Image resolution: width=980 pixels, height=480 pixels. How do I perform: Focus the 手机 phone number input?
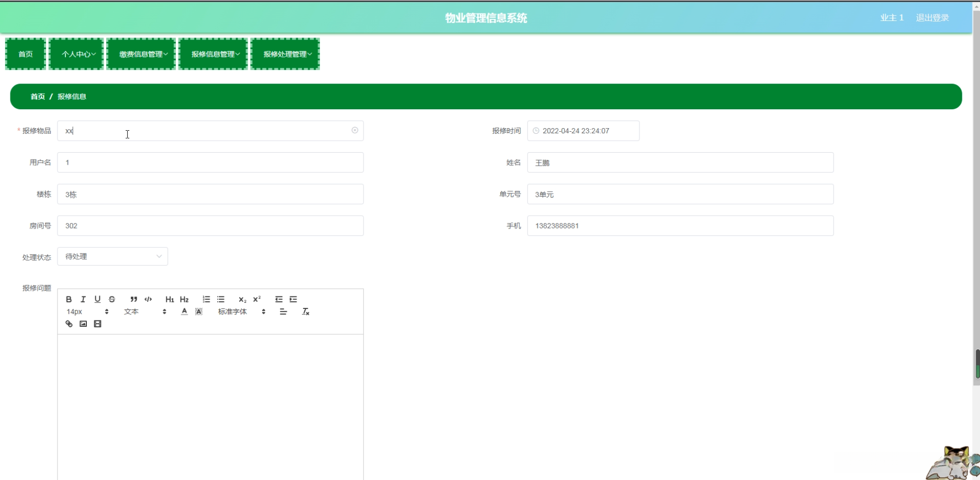point(680,226)
